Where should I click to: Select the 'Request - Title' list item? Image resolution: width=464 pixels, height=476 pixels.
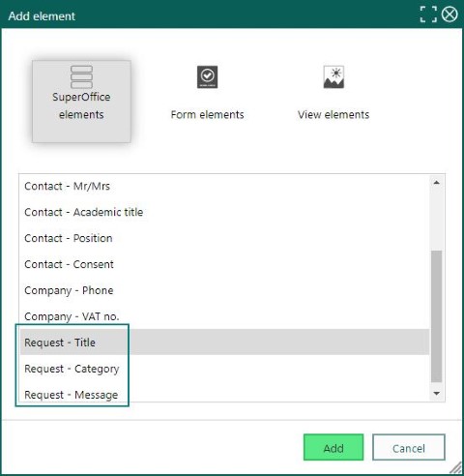coord(224,342)
